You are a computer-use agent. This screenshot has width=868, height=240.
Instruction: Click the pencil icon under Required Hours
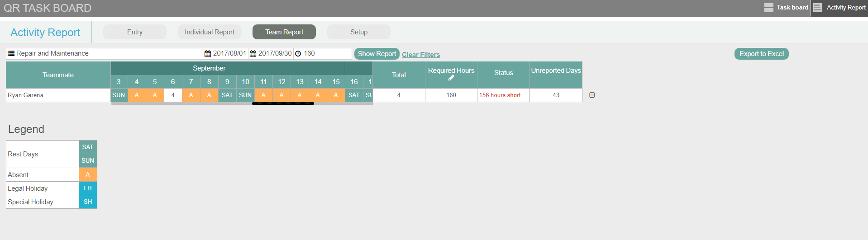pos(451,78)
